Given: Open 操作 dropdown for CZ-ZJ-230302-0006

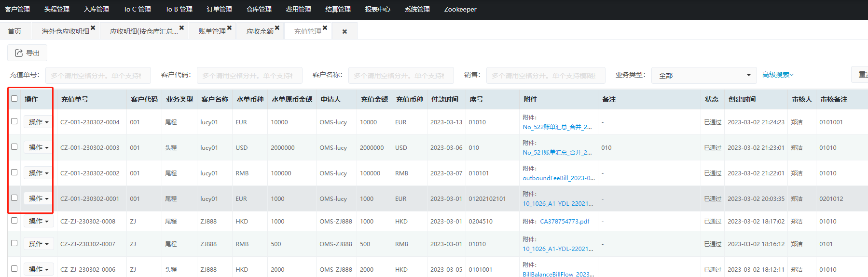Looking at the screenshot, I should 39,269.
